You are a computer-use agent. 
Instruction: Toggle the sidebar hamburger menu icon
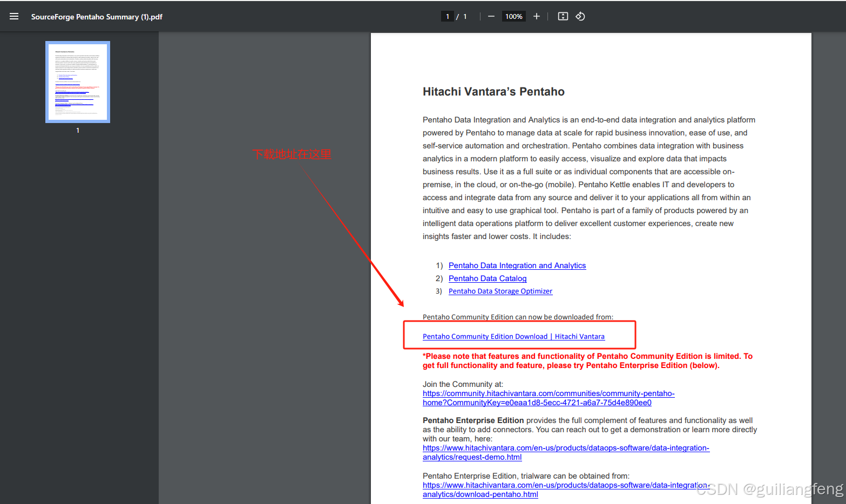(14, 16)
